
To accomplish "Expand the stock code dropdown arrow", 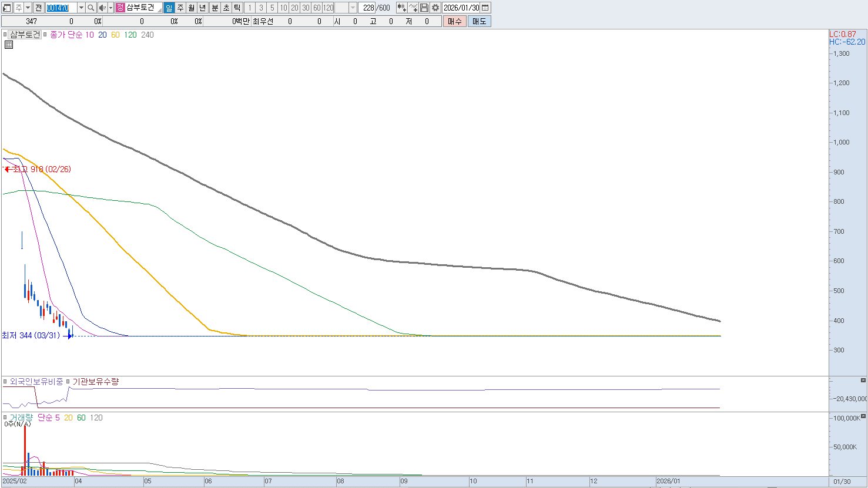I will [81, 8].
